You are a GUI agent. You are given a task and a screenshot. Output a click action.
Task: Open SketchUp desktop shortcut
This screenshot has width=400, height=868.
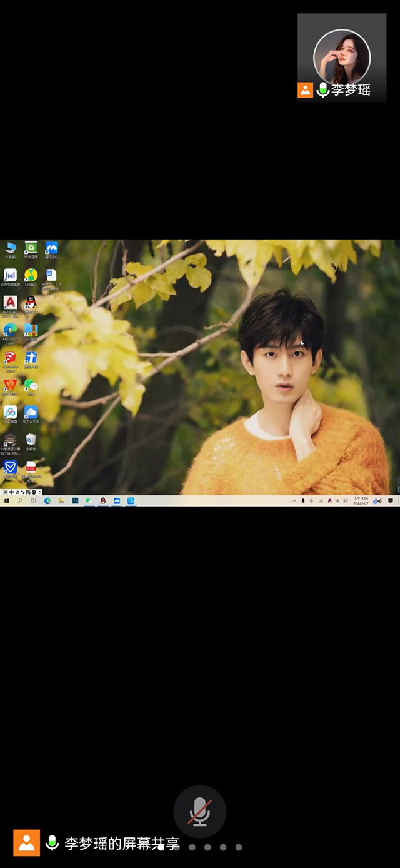click(10, 358)
